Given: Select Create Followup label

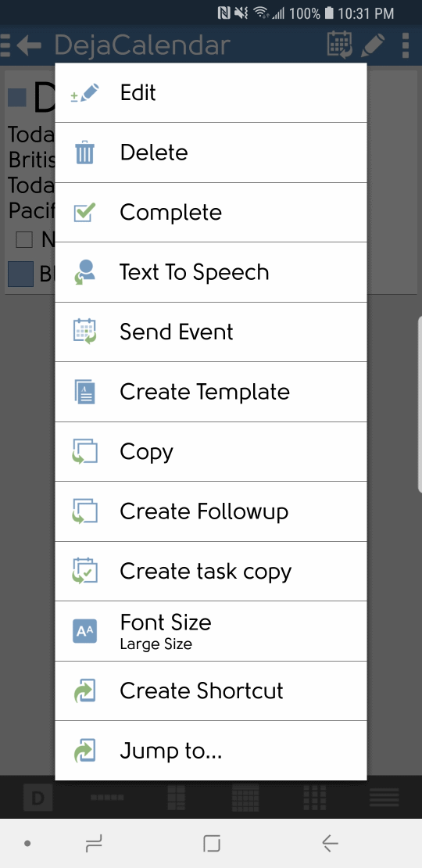Looking at the screenshot, I should (x=204, y=511).
